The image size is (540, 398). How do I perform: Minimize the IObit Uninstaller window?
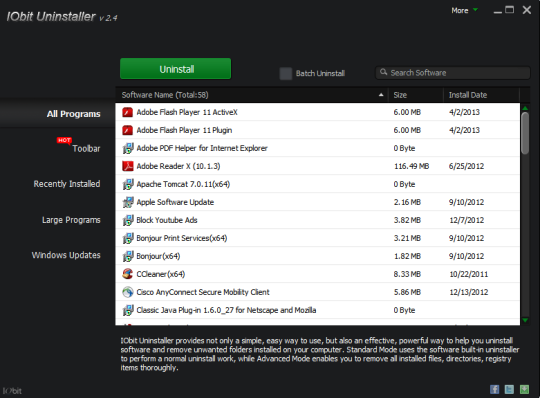click(497, 12)
